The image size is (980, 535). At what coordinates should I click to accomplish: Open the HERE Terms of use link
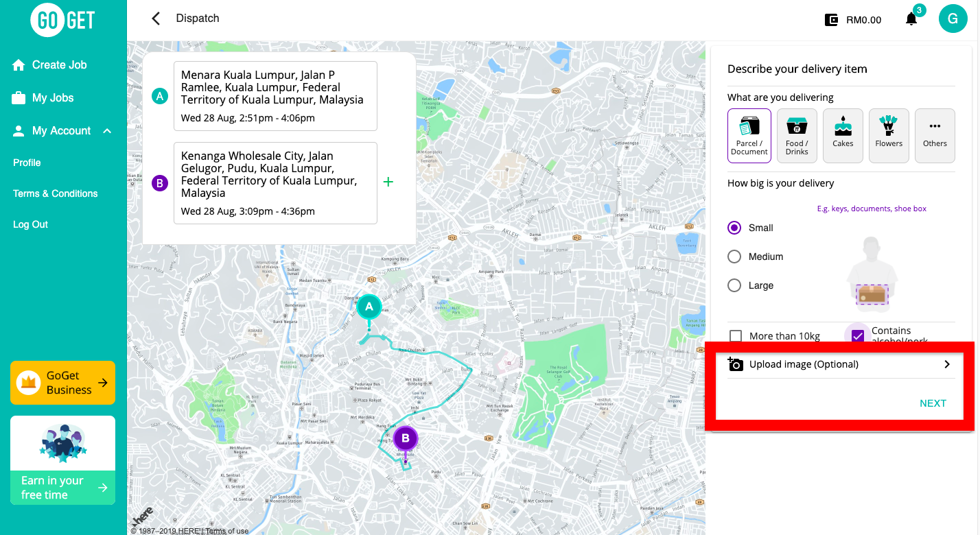[x=228, y=531]
